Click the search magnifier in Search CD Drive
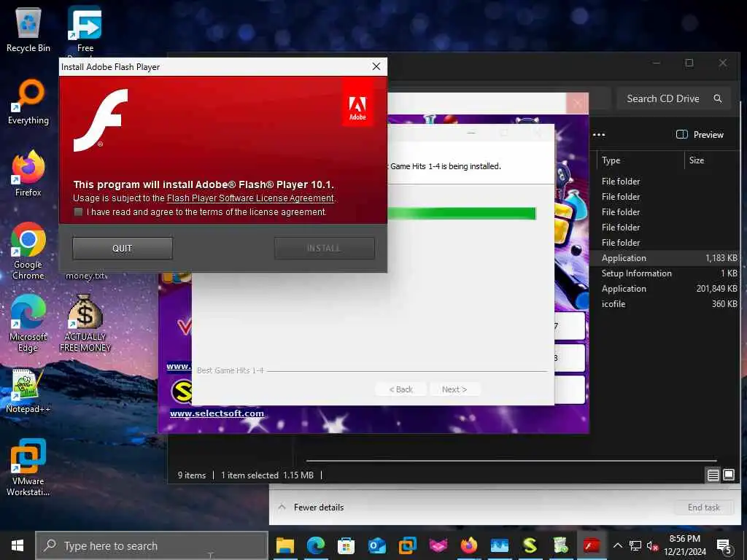Image resolution: width=747 pixels, height=560 pixels. point(718,98)
